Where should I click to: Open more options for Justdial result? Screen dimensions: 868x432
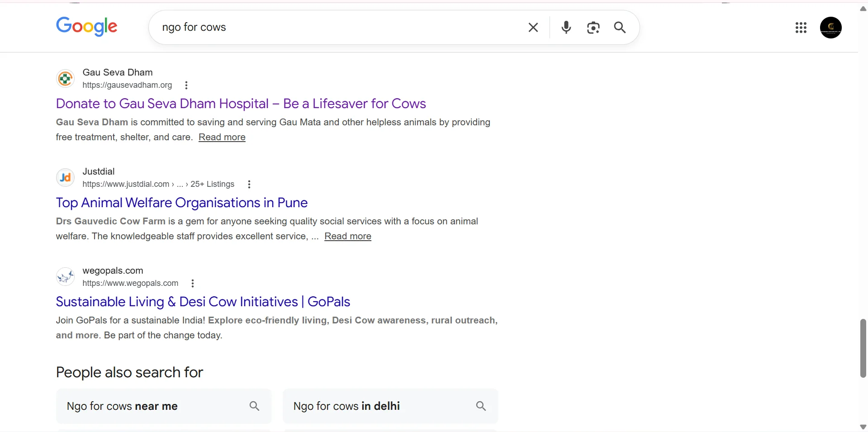point(249,184)
